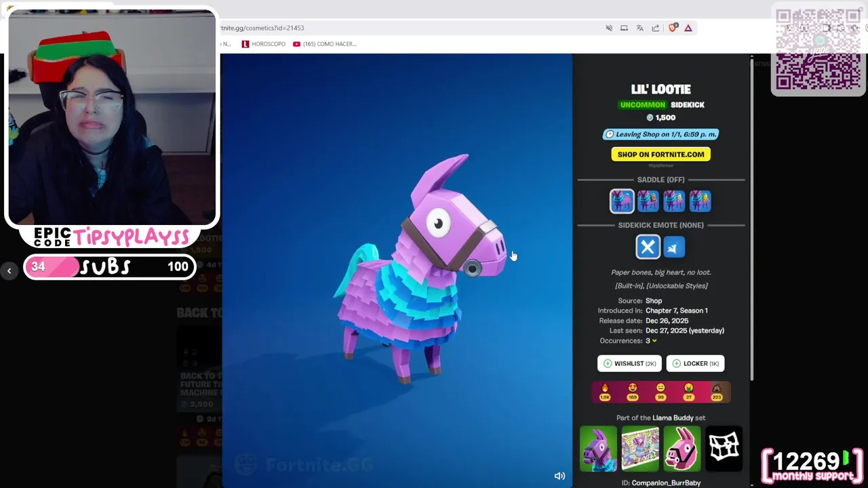Viewport: 868px width, 488px height.
Task: Select the third saddle style thumbnail
Action: 674,201
